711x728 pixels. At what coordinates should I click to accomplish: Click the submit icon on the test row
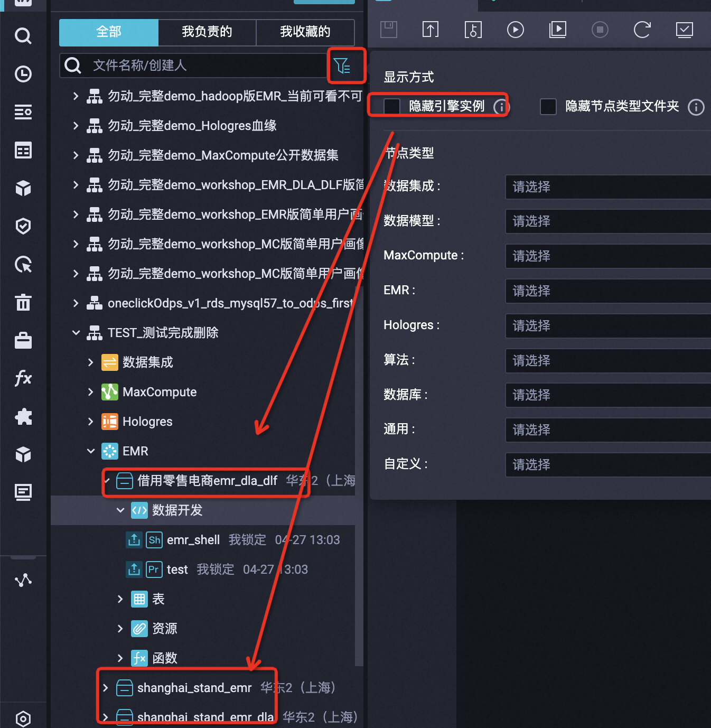pos(134,569)
